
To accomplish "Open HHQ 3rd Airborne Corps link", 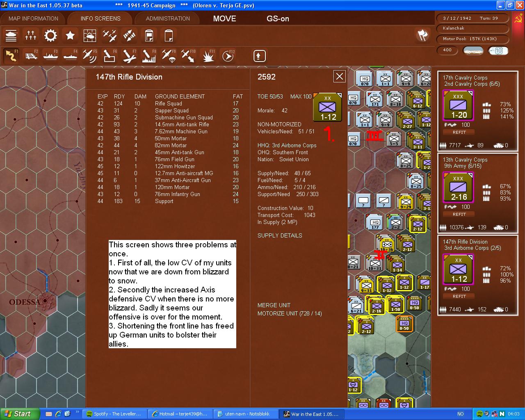I will [287, 145].
